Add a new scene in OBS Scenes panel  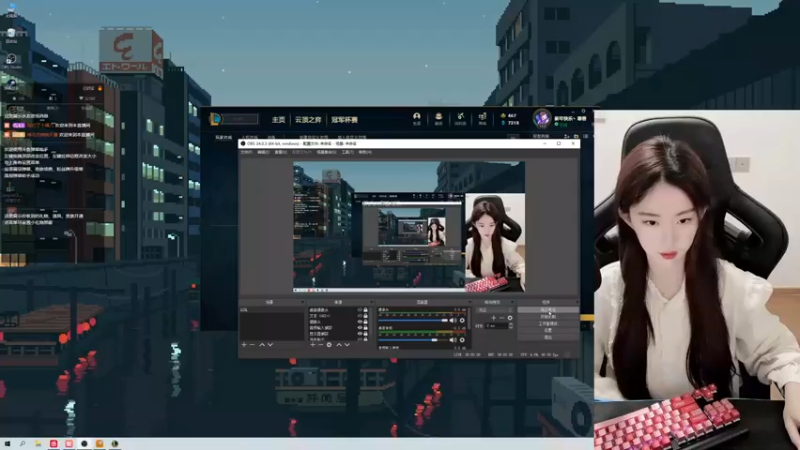pos(243,344)
